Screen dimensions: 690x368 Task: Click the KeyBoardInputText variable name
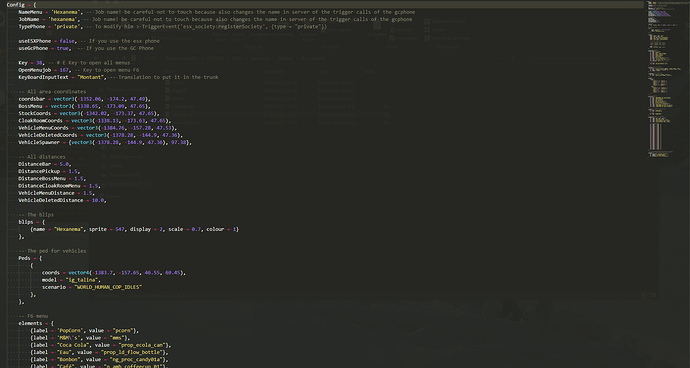click(x=43, y=77)
